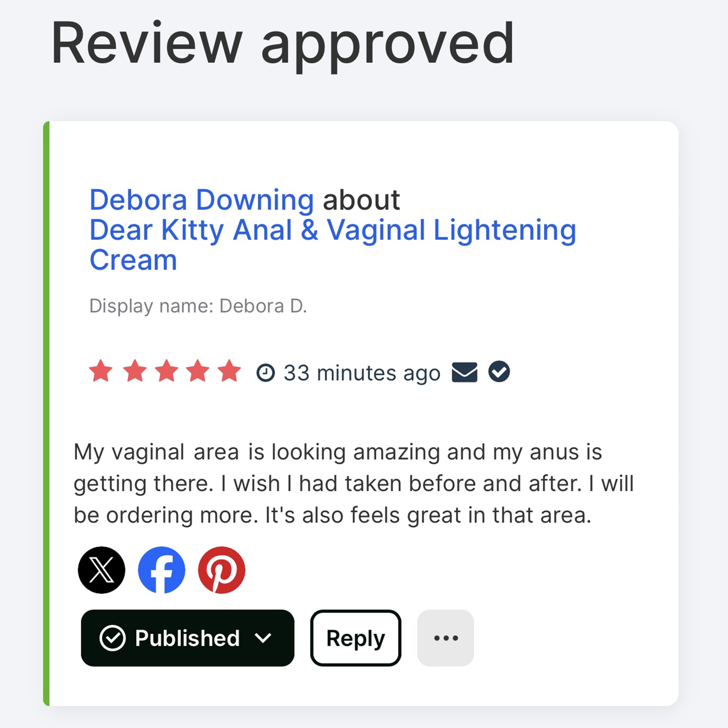Click the clock icon beside timestamp

266,373
